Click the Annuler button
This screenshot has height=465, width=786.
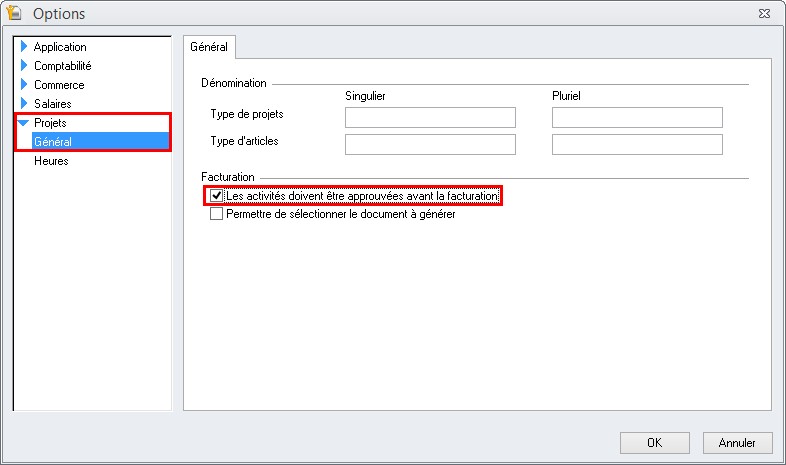tap(737, 442)
